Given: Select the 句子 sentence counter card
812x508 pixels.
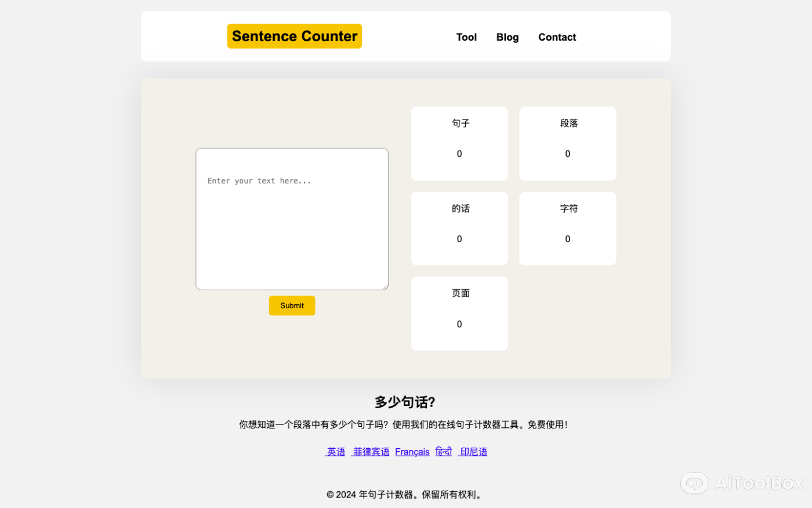Looking at the screenshot, I should click(459, 143).
